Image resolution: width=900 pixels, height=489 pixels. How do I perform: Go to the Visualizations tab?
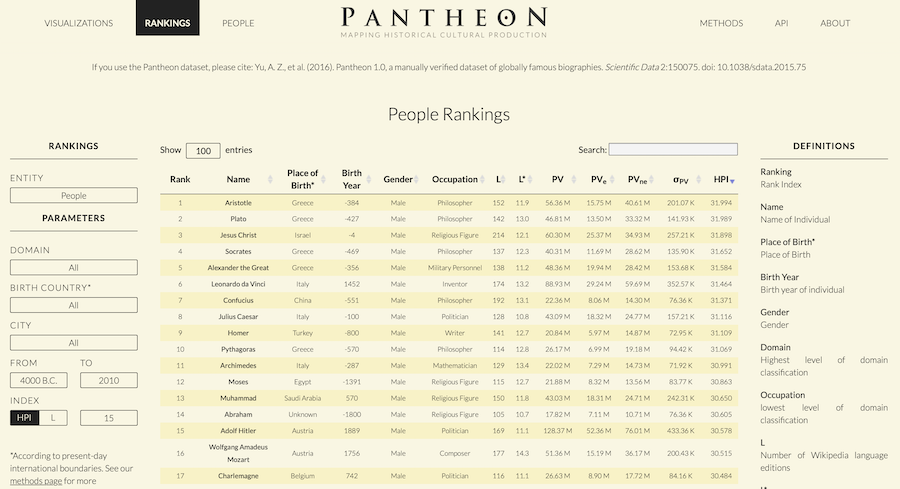(x=79, y=23)
